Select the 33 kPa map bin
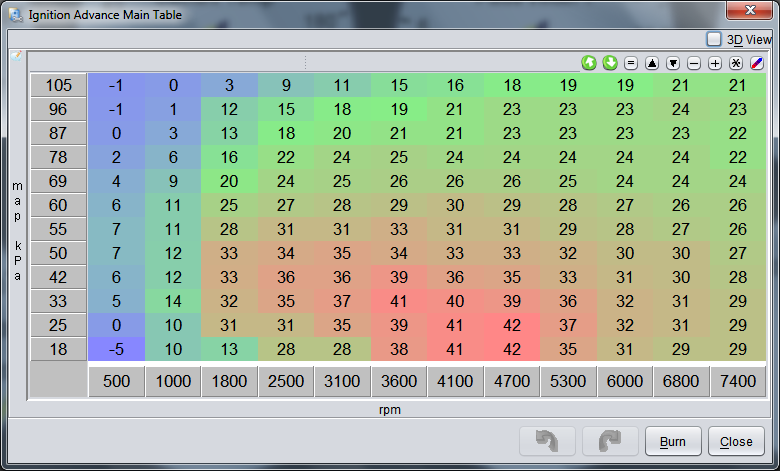Viewport: 780px width, 471px height. click(x=59, y=301)
